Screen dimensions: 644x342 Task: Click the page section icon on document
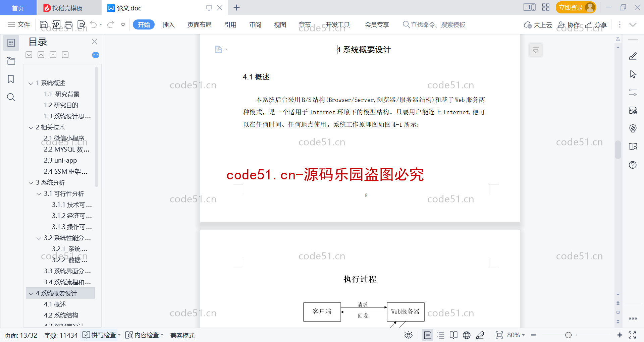pos(218,49)
